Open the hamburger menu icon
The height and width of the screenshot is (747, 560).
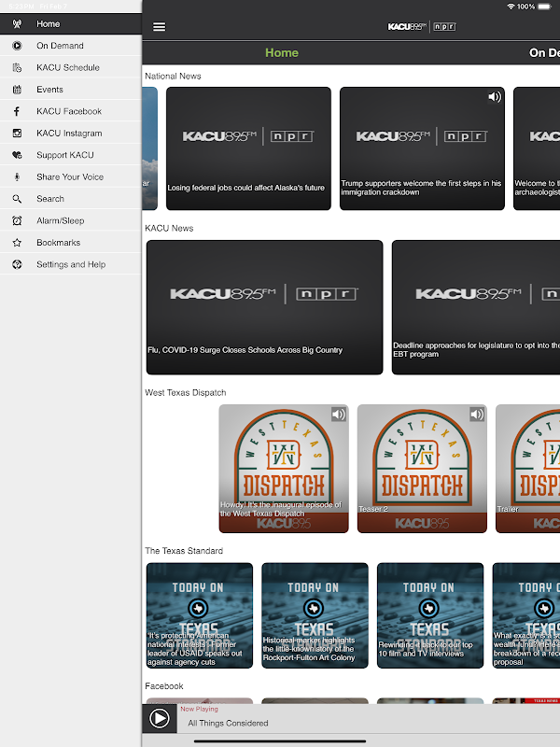(159, 27)
